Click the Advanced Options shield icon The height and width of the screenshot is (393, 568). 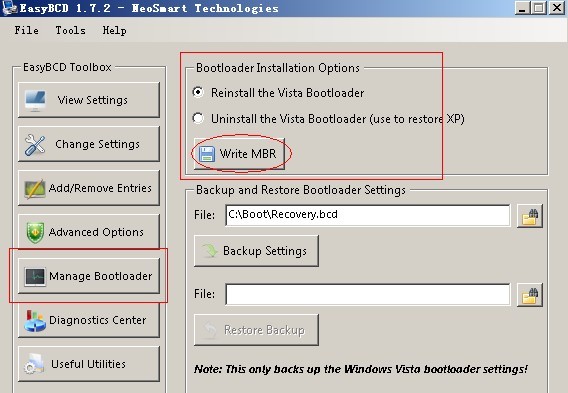coord(35,232)
